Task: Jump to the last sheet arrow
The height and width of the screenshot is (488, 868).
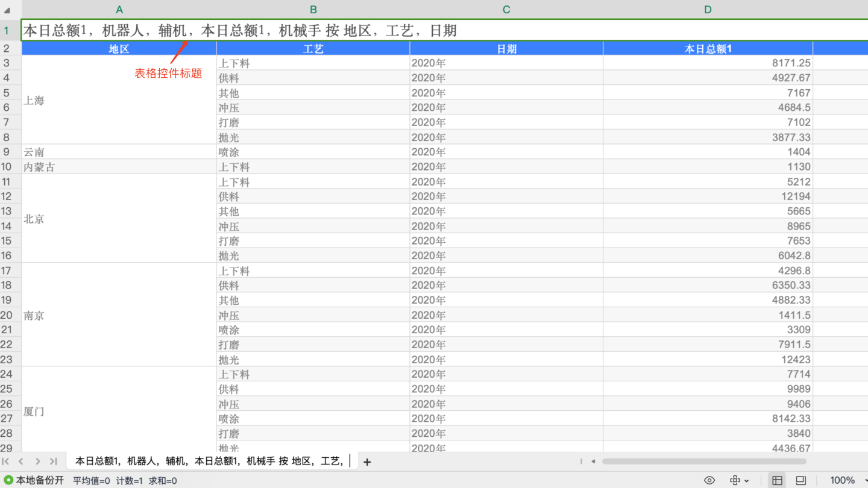Action: 53,461
